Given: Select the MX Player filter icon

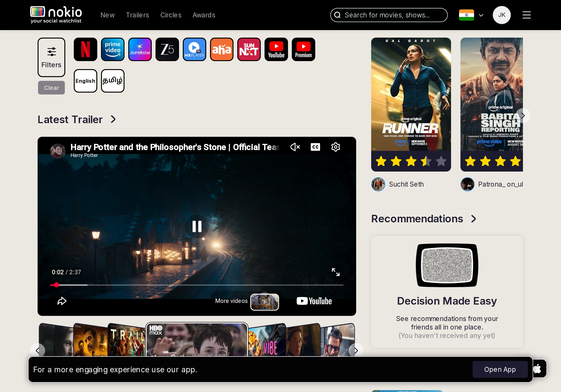Looking at the screenshot, I should (x=195, y=49).
